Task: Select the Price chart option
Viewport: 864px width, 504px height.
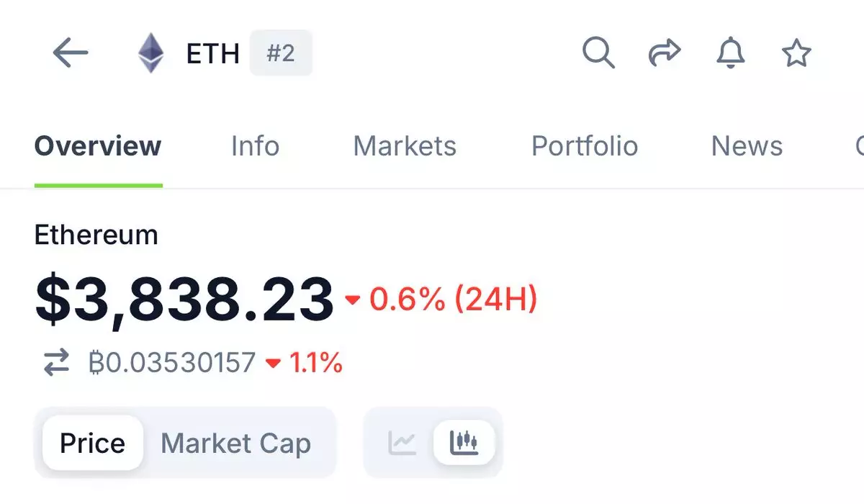Action: [x=92, y=444]
